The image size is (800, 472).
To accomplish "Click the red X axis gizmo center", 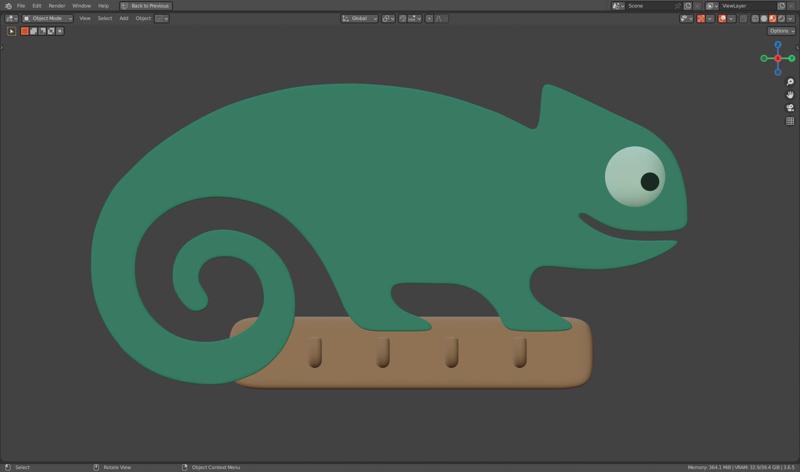I will (x=778, y=58).
